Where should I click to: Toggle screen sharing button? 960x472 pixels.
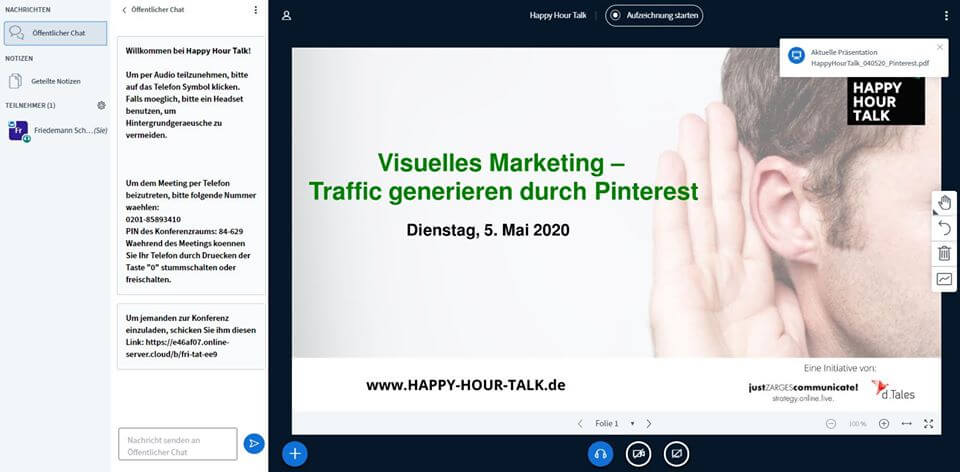point(677,454)
